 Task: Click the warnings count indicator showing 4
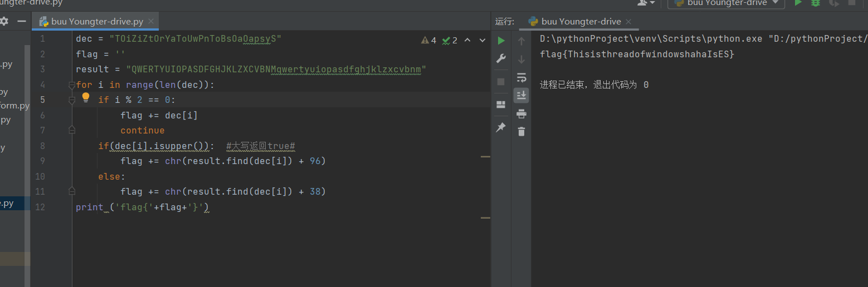point(429,40)
